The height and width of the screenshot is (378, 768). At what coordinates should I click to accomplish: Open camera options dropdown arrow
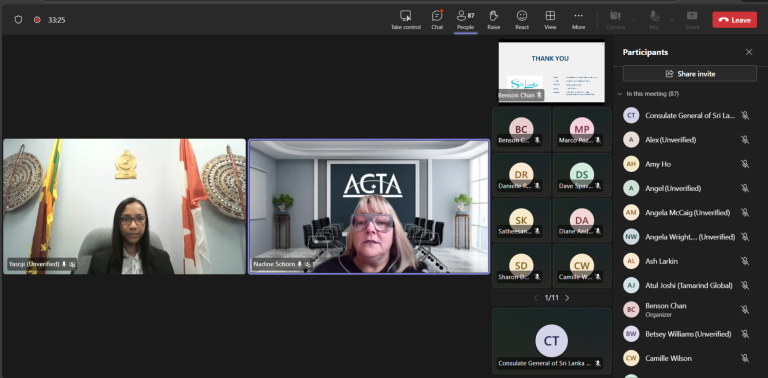point(633,20)
